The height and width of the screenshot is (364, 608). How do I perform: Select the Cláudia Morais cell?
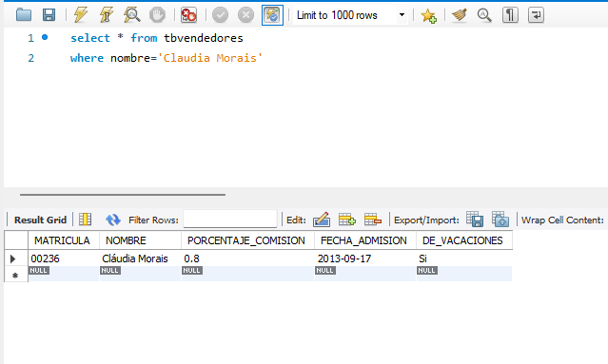pos(141,259)
